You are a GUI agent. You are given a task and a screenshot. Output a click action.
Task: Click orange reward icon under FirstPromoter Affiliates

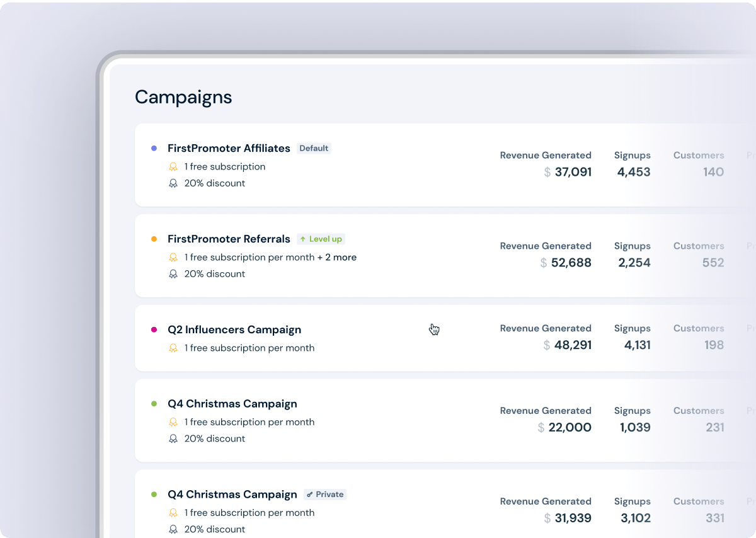(x=173, y=167)
